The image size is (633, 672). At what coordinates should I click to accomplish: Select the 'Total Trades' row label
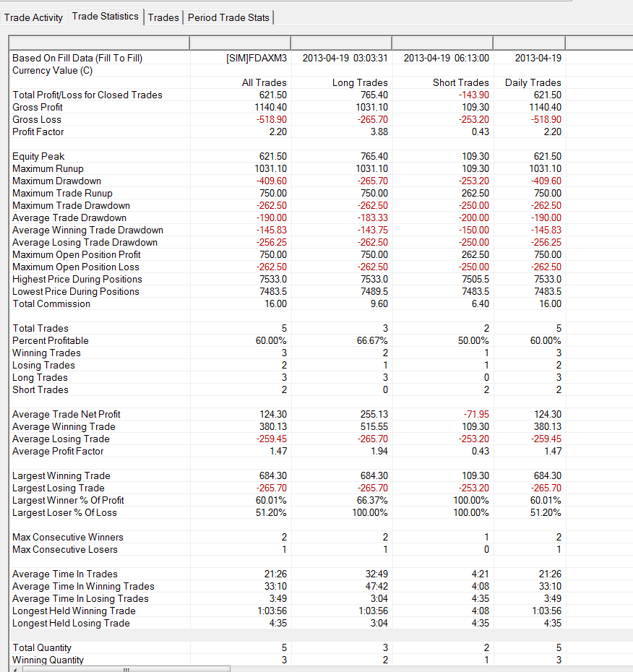point(40,328)
